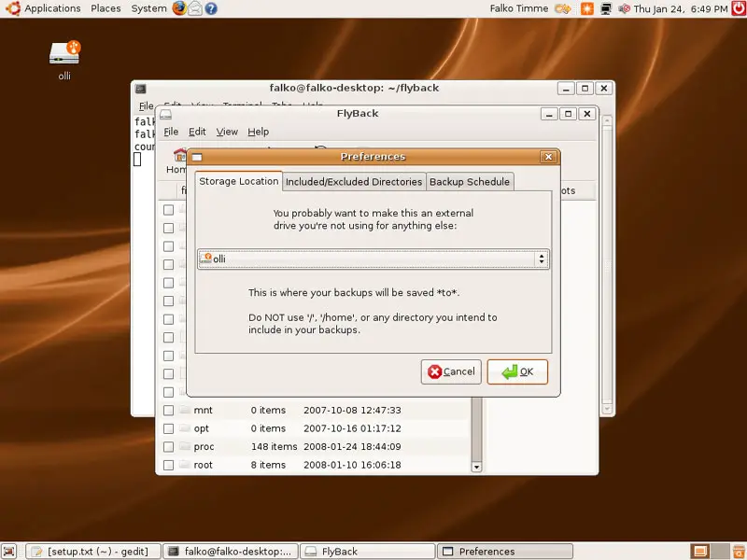This screenshot has width=747, height=560.
Task: Switch to the FlyBack taskbar button
Action: pyautogui.click(x=368, y=552)
